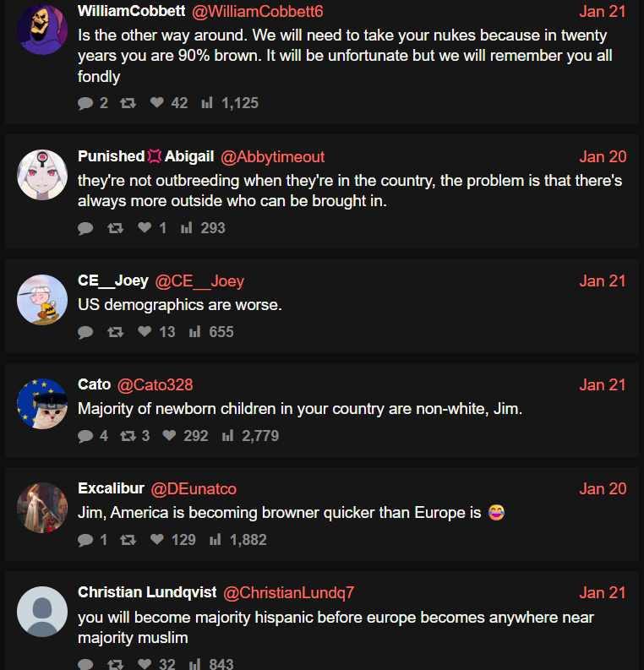This screenshot has height=670, width=644.
Task: Open Jan 20 timestamp on Abigail's post
Action: tap(603, 157)
